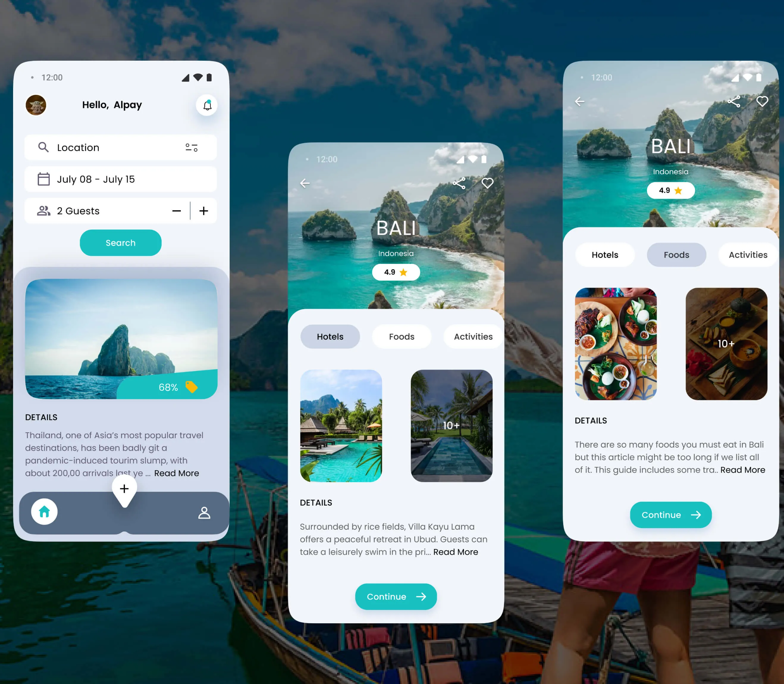Screen dimensions: 784x684
Task: Tap the back arrow on middle screen
Action: click(306, 183)
